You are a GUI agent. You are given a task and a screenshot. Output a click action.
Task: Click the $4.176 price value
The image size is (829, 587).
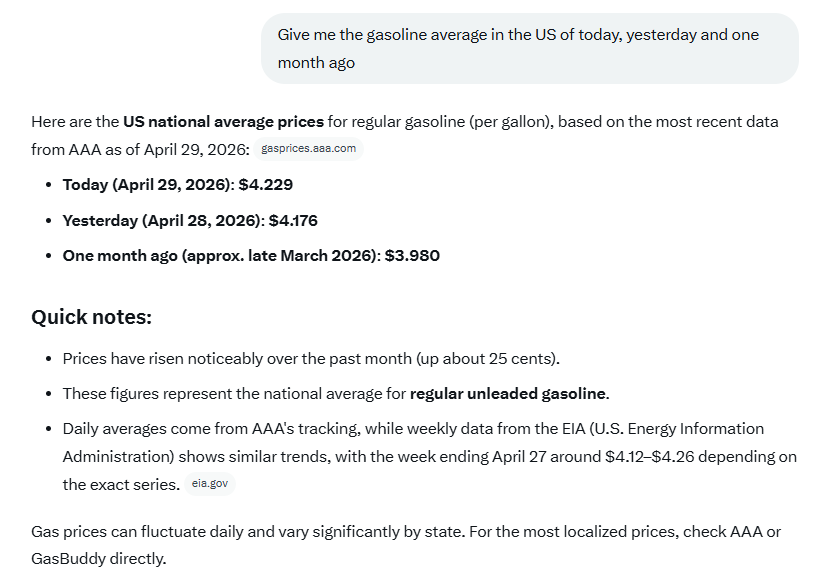click(x=293, y=221)
